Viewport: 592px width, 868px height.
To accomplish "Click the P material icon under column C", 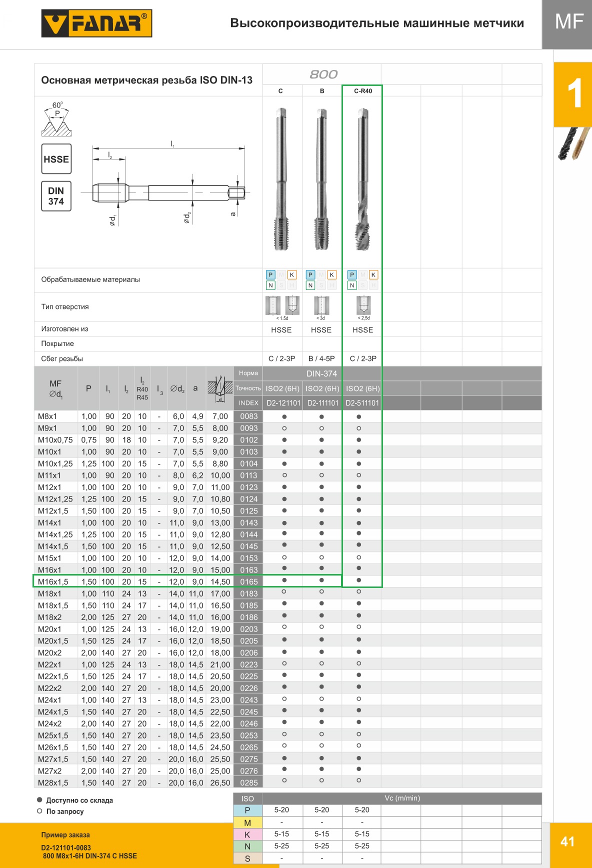I will [x=270, y=274].
